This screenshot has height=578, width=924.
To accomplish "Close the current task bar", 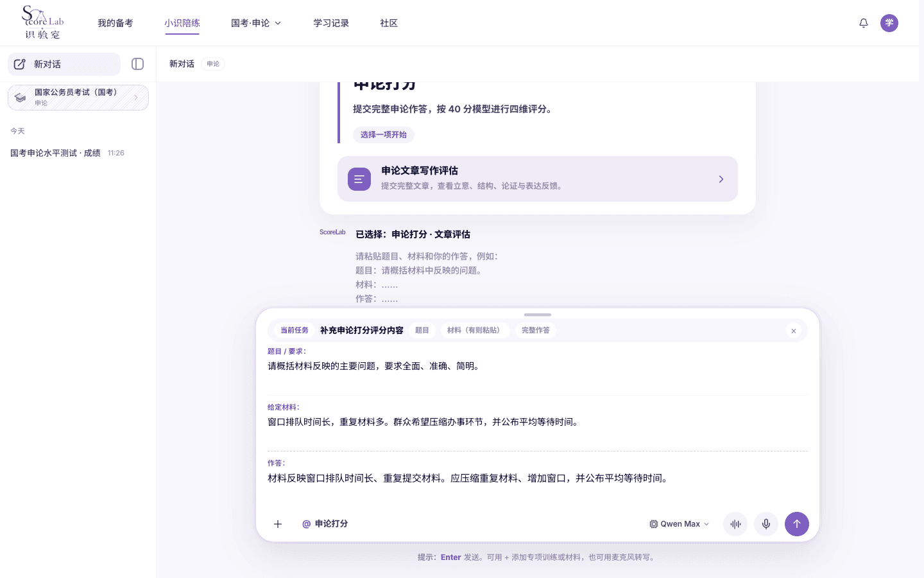I will tap(794, 331).
